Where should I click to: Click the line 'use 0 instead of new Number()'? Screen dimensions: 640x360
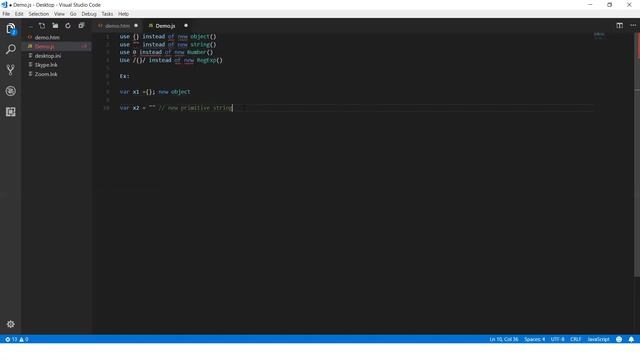click(x=166, y=52)
